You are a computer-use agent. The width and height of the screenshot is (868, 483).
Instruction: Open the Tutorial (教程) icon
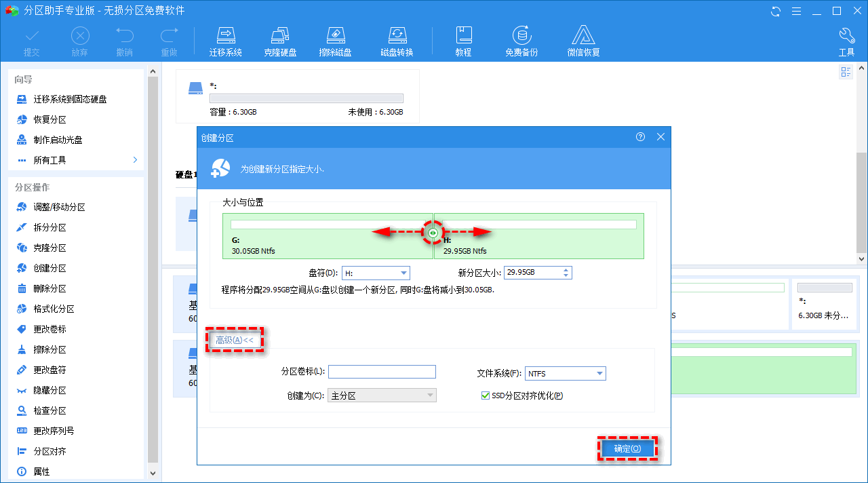[463, 41]
